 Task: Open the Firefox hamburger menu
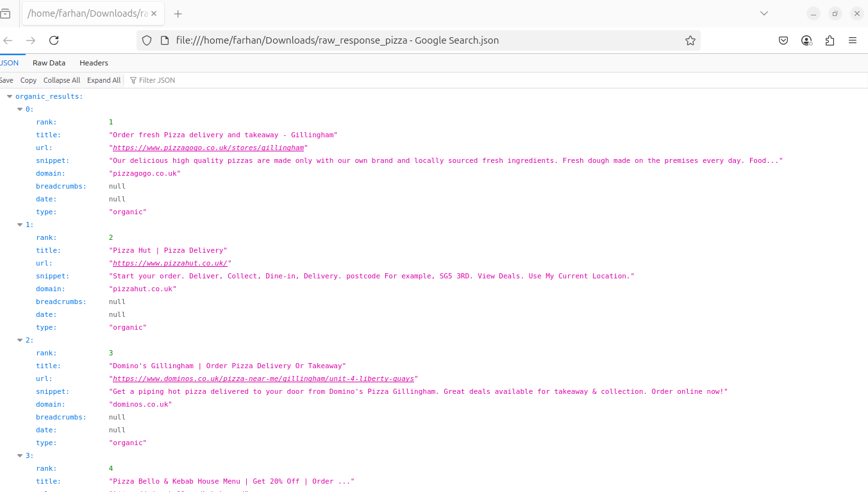point(853,40)
